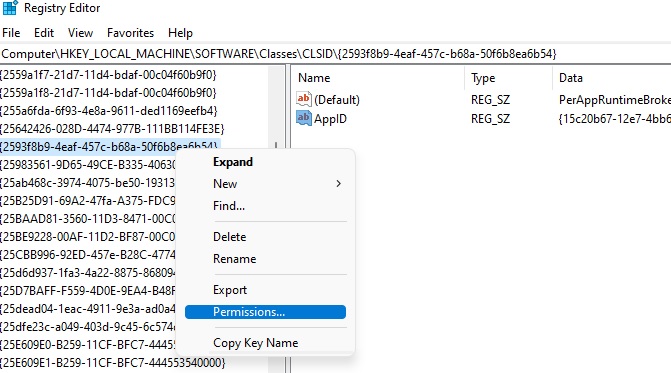Image resolution: width=671 pixels, height=373 pixels.
Task: Select key starting with {25E609E0-B259
Action: coord(88,344)
